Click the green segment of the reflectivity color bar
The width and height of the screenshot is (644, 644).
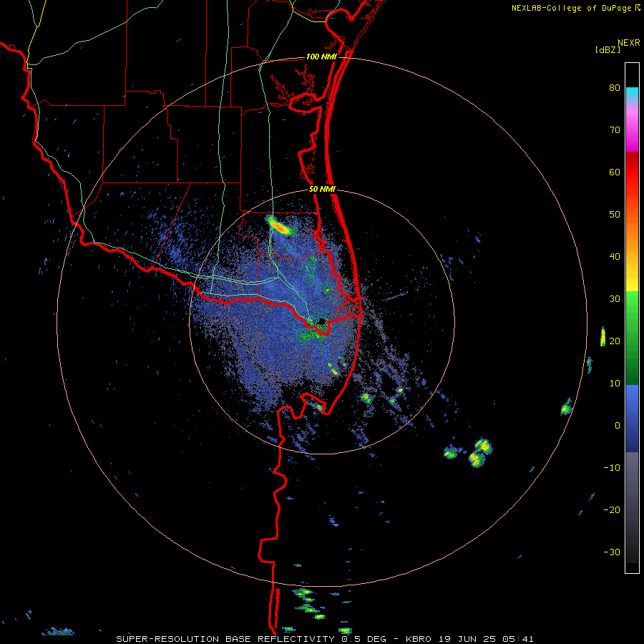pos(632,338)
